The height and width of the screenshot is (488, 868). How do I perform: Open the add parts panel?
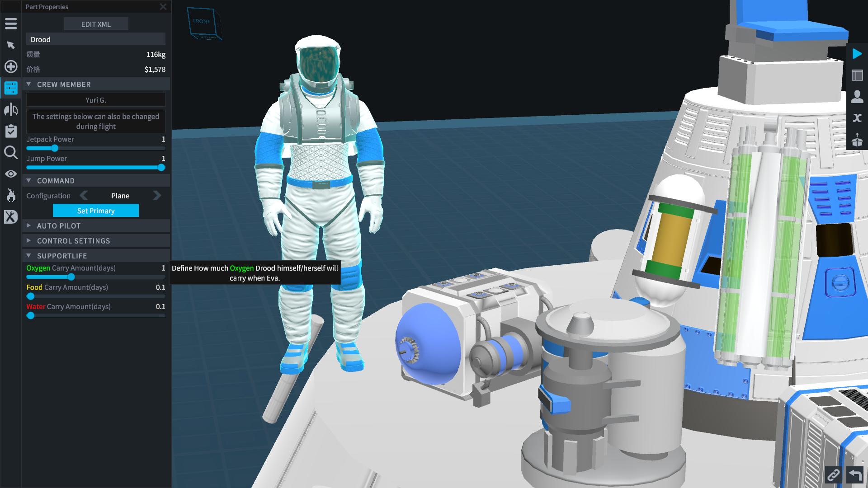point(11,67)
